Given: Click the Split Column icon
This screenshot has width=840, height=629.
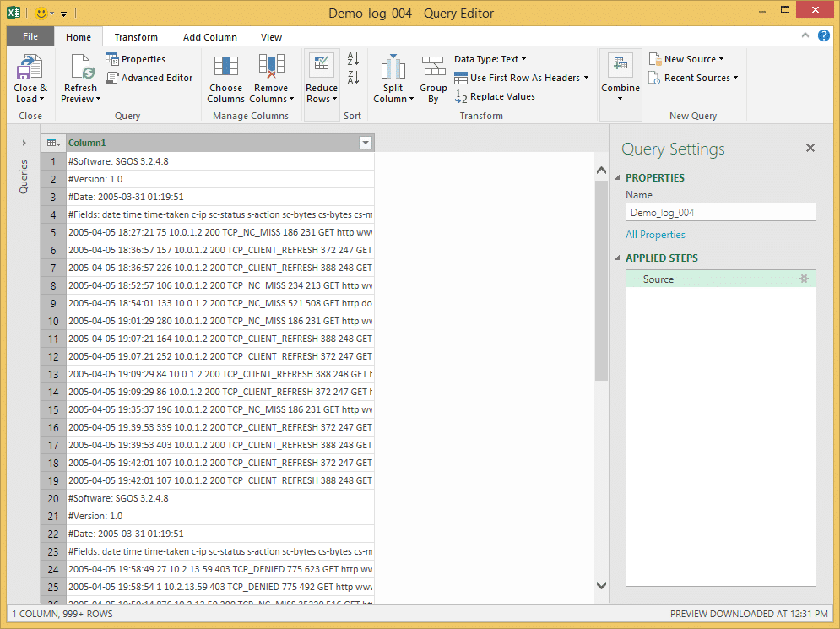Looking at the screenshot, I should pyautogui.click(x=393, y=67).
